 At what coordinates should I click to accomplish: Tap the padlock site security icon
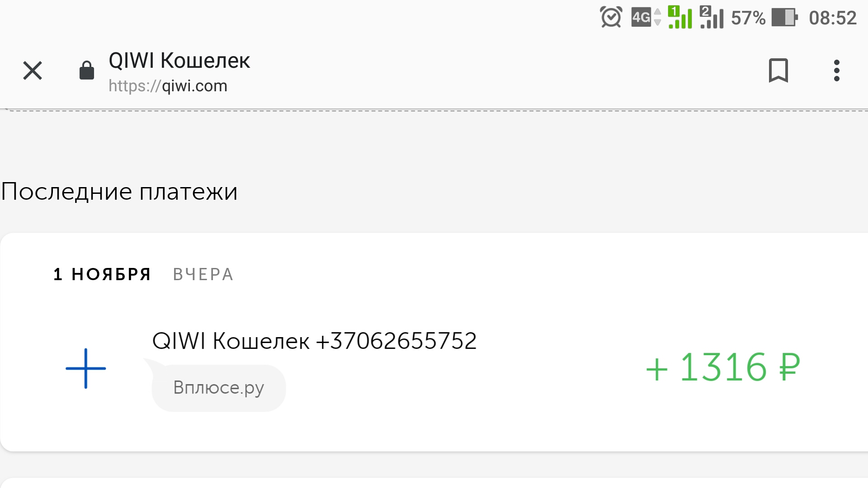click(x=86, y=70)
